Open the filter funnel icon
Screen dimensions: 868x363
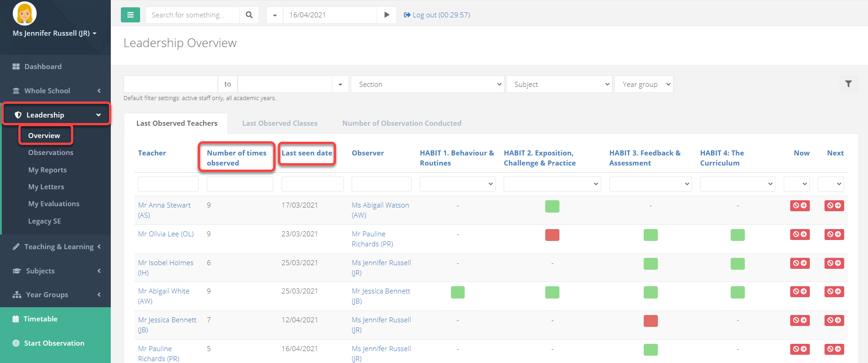point(848,84)
